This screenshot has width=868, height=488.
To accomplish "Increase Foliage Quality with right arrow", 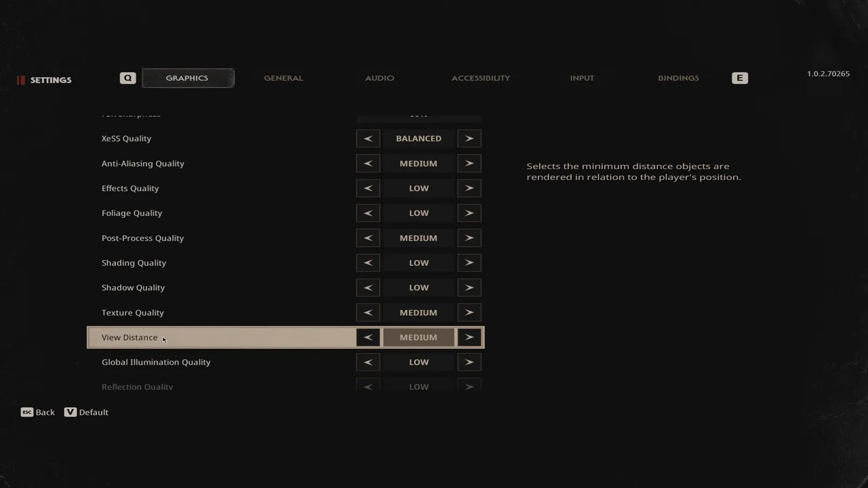I will pos(469,213).
